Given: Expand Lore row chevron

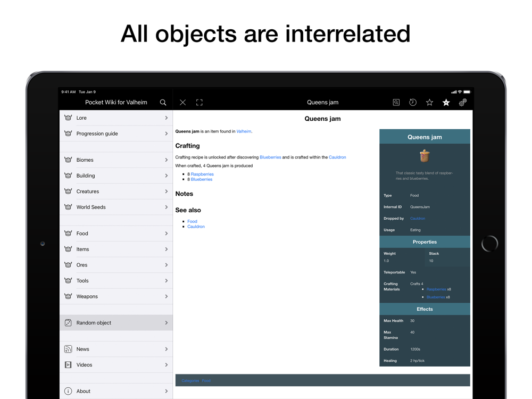Looking at the screenshot, I should pos(166,118).
